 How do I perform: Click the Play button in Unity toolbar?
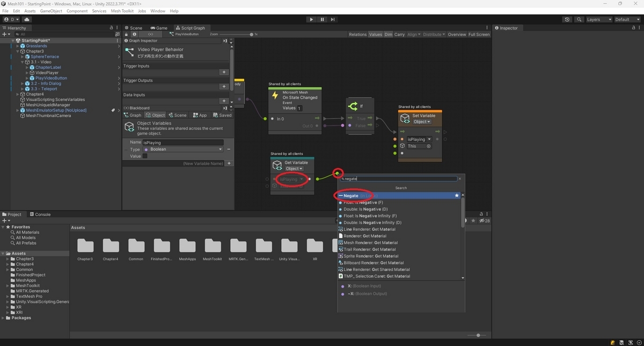tap(311, 19)
